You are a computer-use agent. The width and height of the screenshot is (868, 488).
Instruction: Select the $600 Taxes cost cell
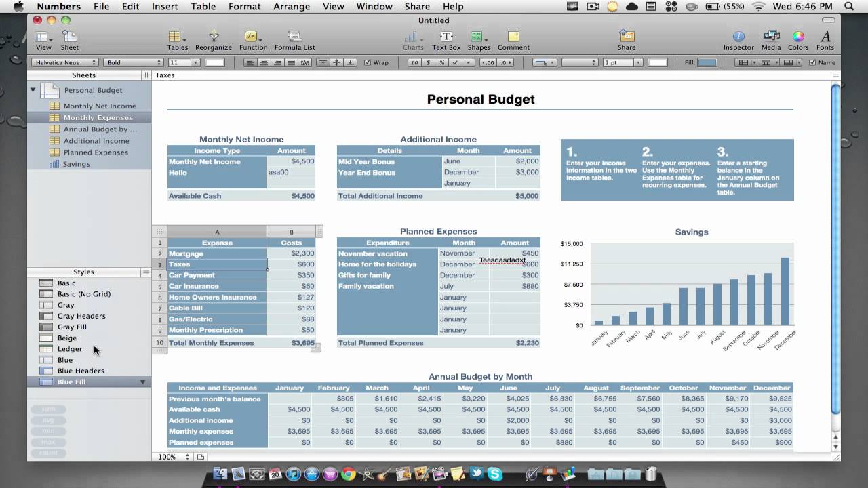[291, 264]
